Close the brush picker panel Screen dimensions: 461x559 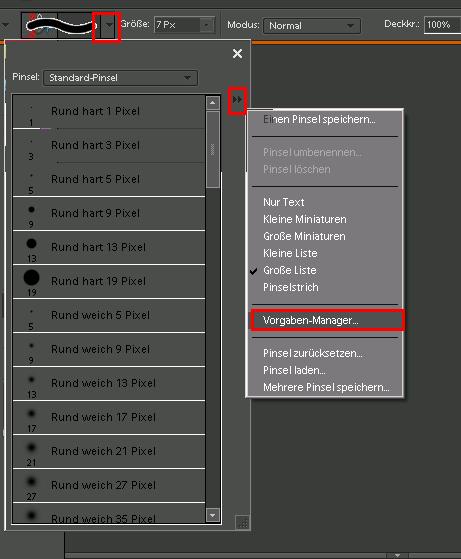(x=237, y=54)
